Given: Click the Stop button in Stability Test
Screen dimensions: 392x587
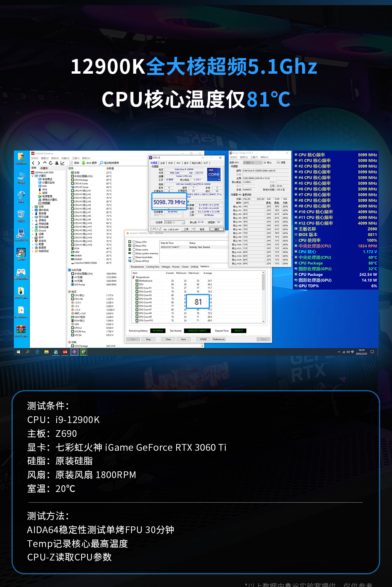Looking at the screenshot, I should click(148, 339).
